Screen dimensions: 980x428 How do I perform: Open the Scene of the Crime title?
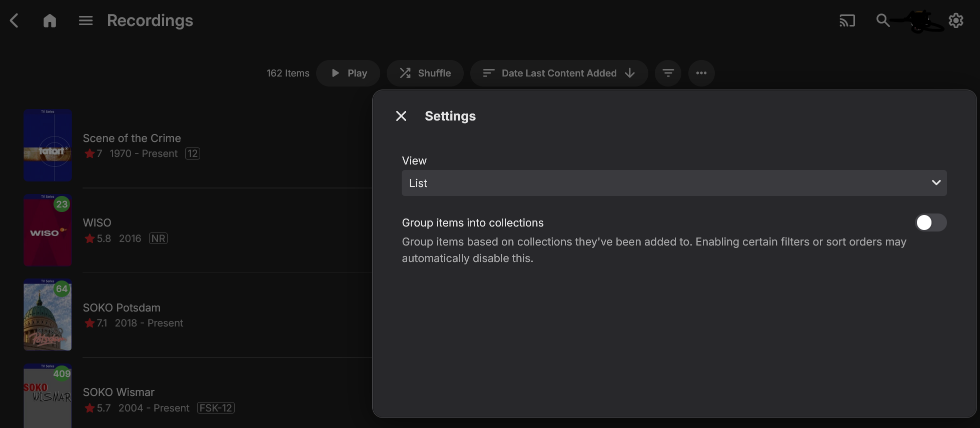[132, 138]
